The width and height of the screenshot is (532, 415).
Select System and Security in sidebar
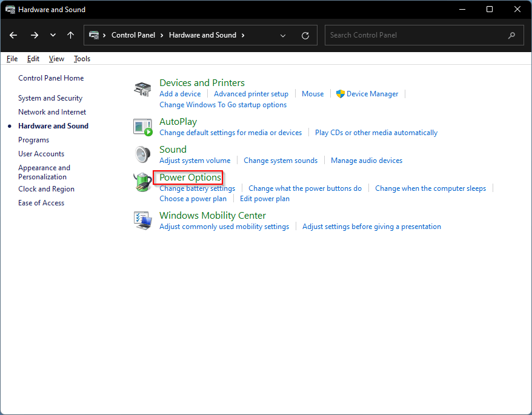click(x=50, y=98)
